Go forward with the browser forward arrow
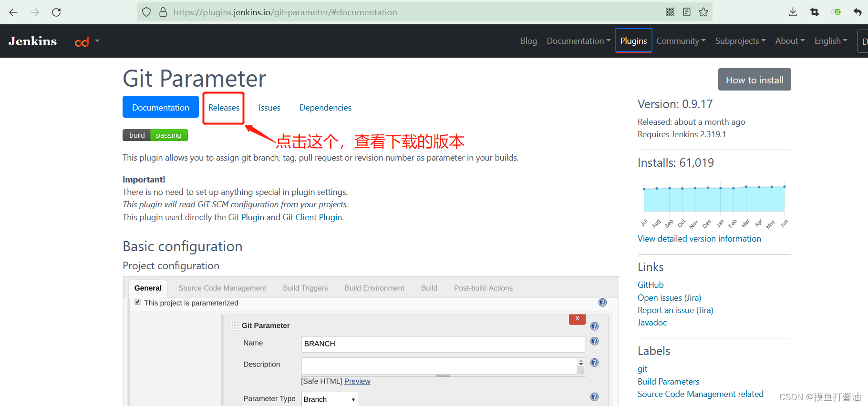This screenshot has width=868, height=406. click(x=35, y=12)
